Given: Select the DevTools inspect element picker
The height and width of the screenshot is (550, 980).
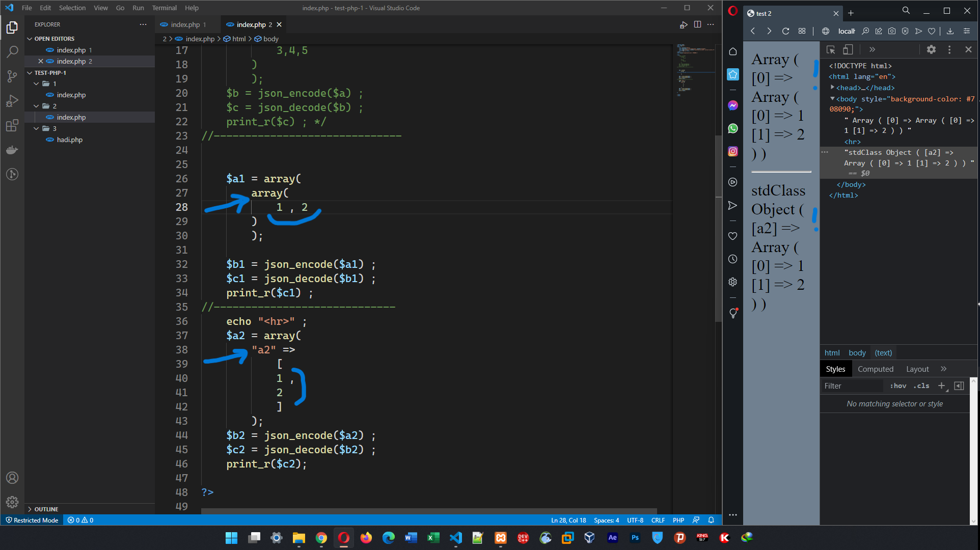Looking at the screenshot, I should point(831,49).
